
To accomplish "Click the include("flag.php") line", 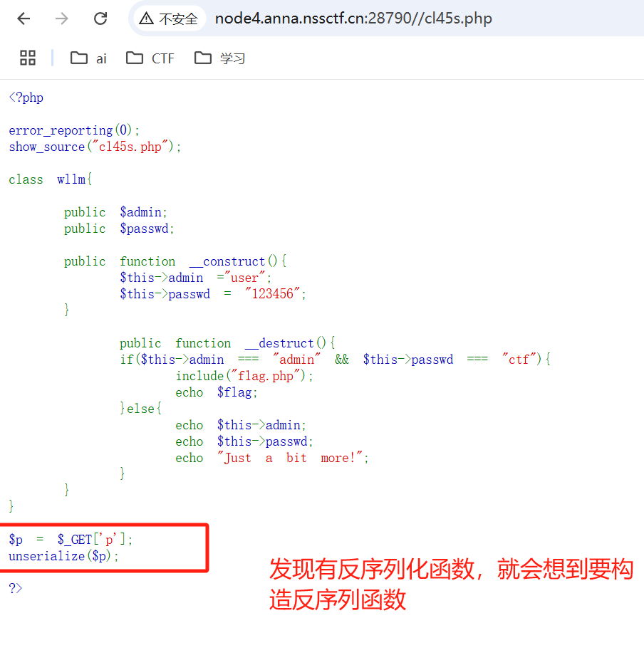I will click(244, 376).
